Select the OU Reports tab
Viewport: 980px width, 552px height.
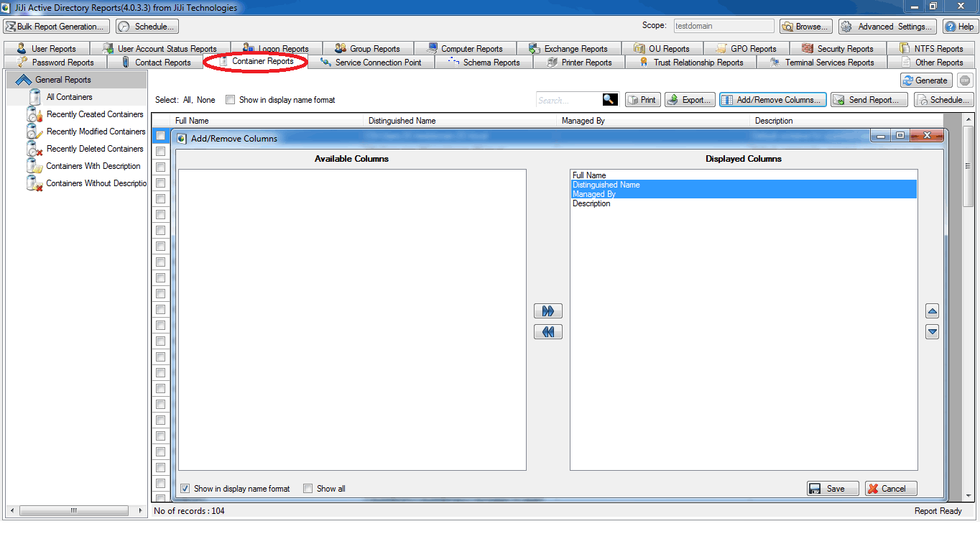tap(662, 49)
